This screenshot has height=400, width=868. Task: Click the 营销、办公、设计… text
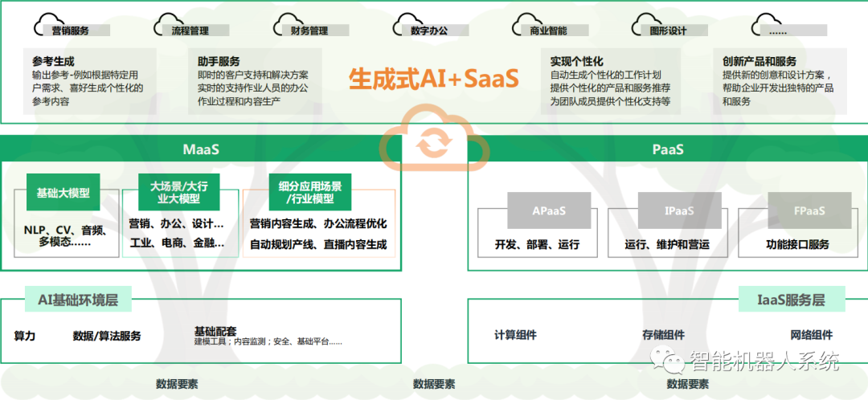(177, 224)
